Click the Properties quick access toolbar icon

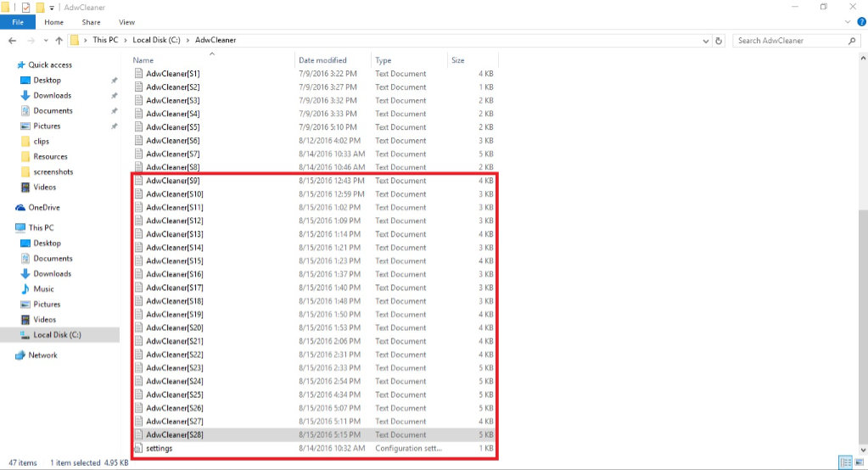tap(25, 7)
